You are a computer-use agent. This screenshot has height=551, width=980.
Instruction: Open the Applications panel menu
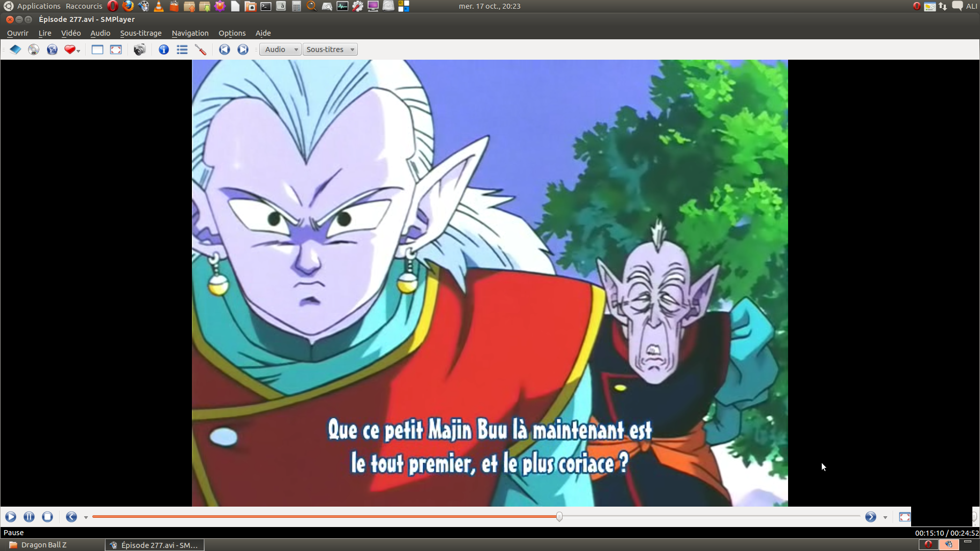39,6
